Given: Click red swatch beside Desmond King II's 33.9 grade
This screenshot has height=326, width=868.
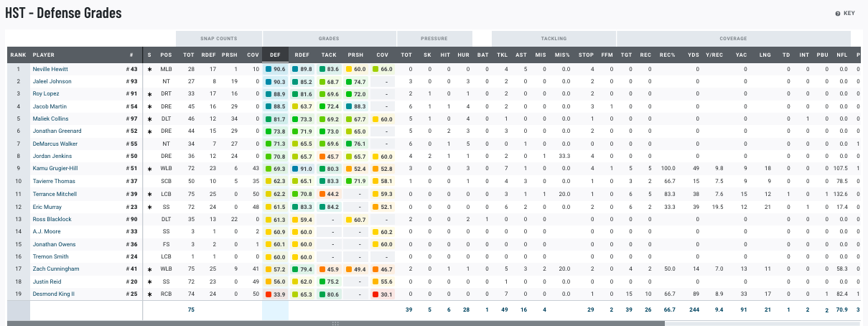Looking at the screenshot, I should coord(268,294).
